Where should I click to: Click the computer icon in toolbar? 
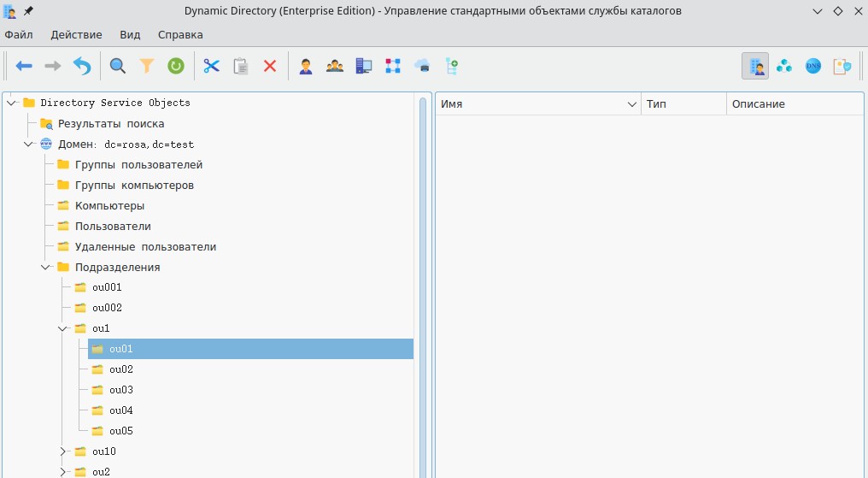tap(364, 66)
